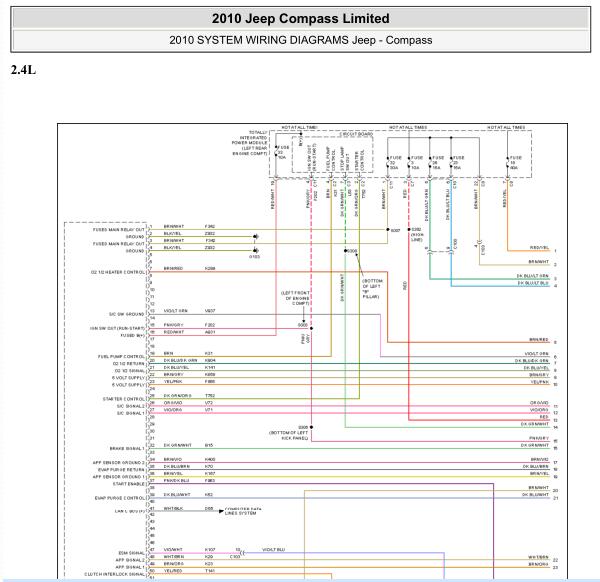Click the 'VIO/LT BLU' wire label after C103
600x582 pixels.
[273, 550]
